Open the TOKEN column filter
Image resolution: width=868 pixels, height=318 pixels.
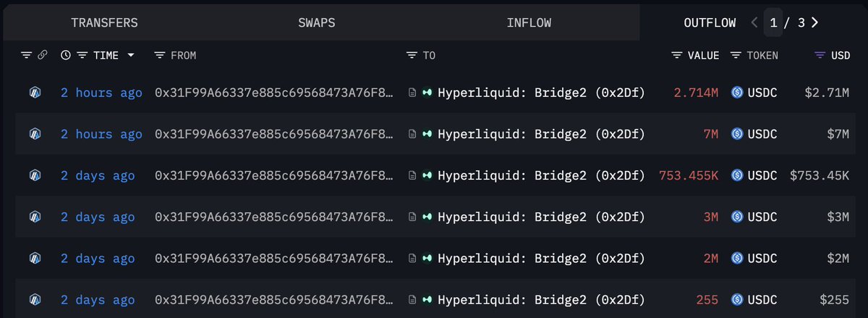(x=736, y=55)
